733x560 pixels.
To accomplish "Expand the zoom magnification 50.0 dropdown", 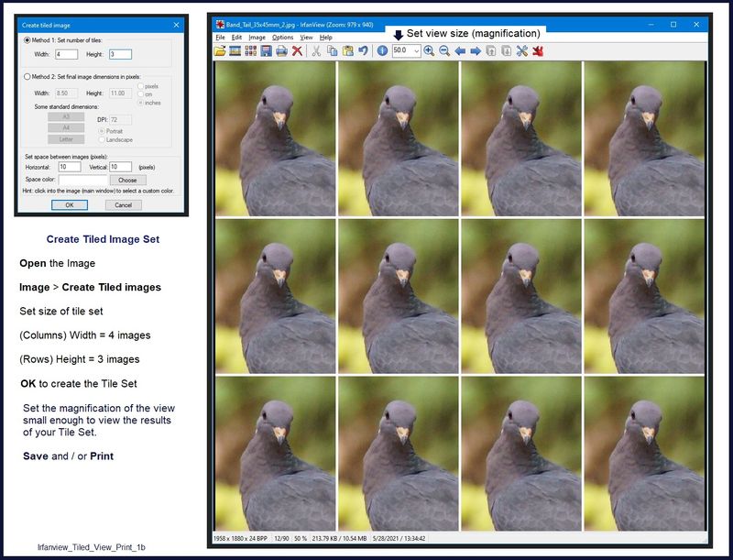I will (417, 51).
